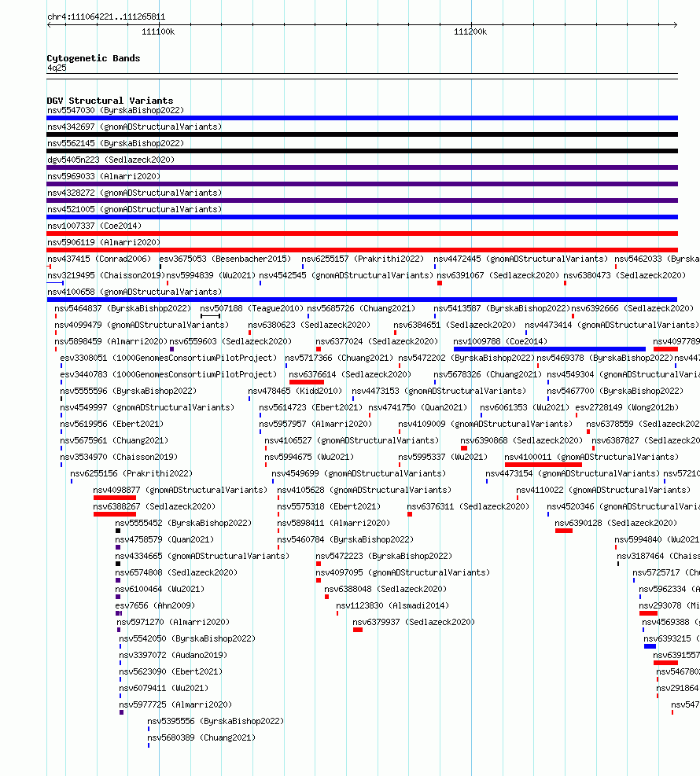Open nsv5395556 (ByrskaBishop2022) label
This screenshot has width=700, height=776.
click(216, 721)
